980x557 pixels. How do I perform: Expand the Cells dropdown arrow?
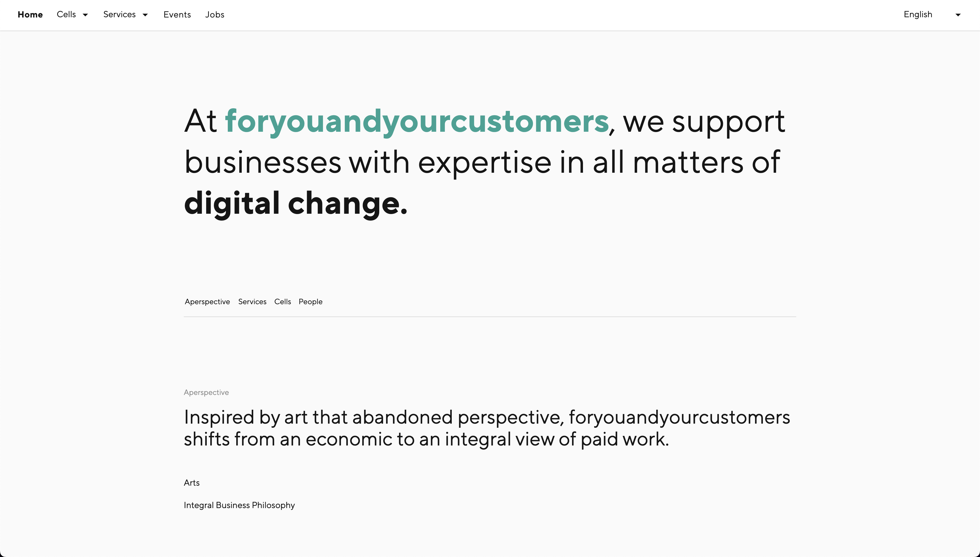click(85, 15)
